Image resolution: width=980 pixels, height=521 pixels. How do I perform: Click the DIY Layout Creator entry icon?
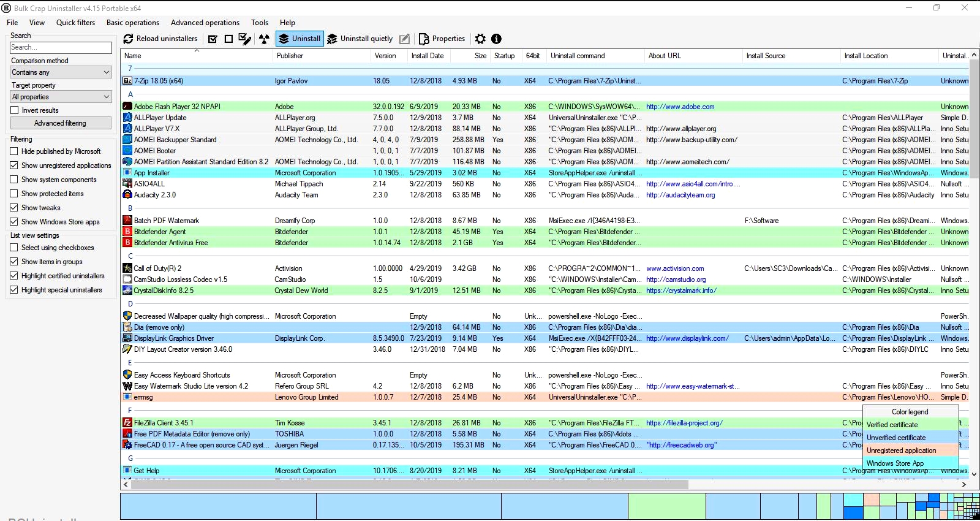point(127,349)
